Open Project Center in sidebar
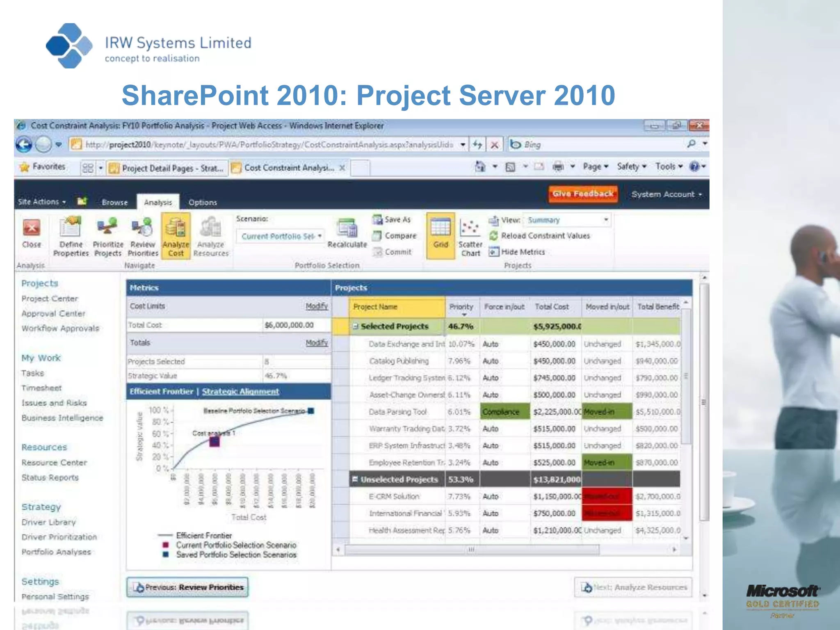840x630 pixels. click(x=50, y=299)
